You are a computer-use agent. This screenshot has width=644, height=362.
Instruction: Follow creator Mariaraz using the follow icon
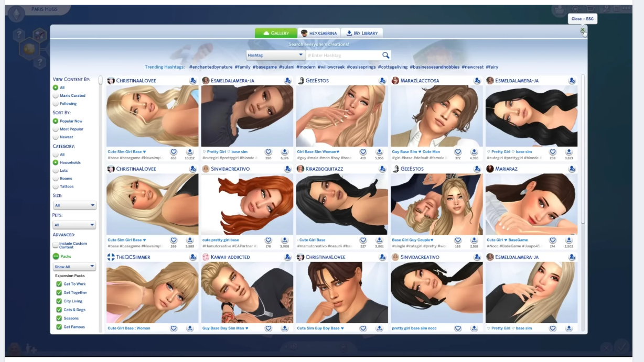click(572, 169)
